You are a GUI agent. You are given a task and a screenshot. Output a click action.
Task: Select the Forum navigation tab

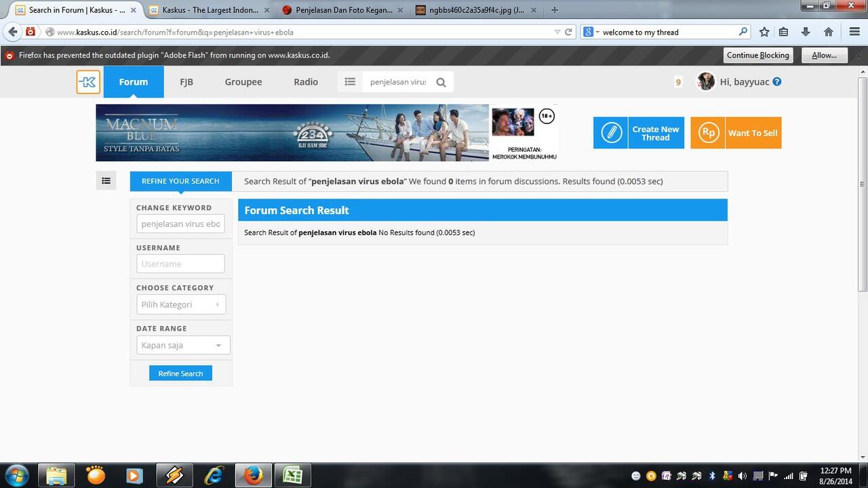pos(134,82)
